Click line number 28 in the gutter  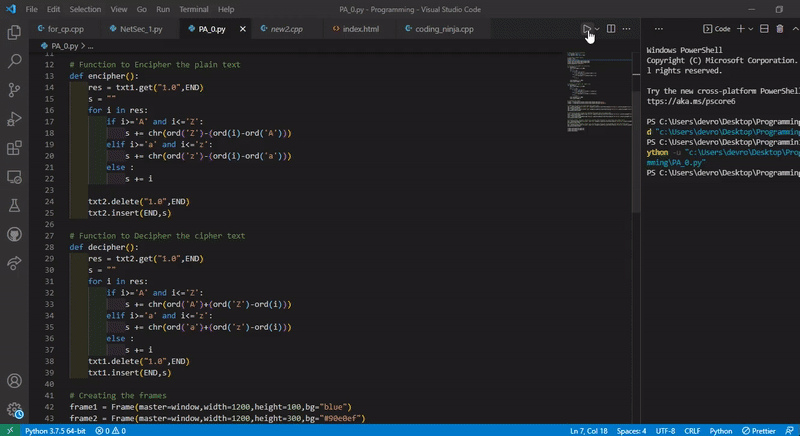click(49, 247)
